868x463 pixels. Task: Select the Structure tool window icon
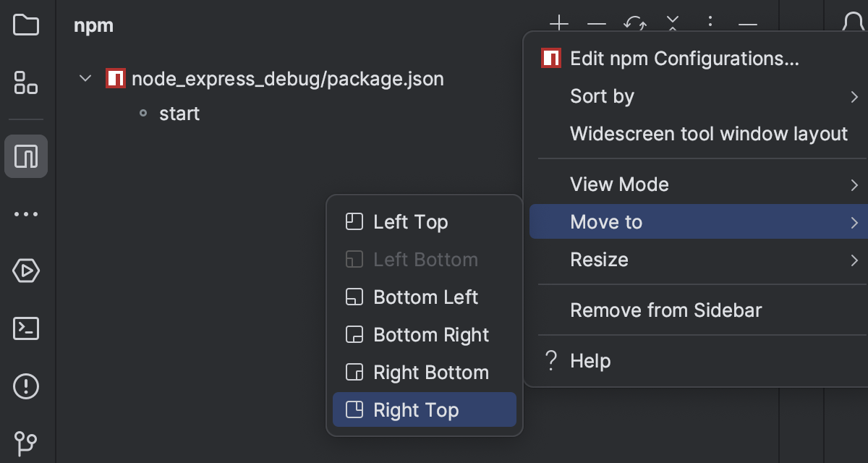pyautogui.click(x=26, y=84)
